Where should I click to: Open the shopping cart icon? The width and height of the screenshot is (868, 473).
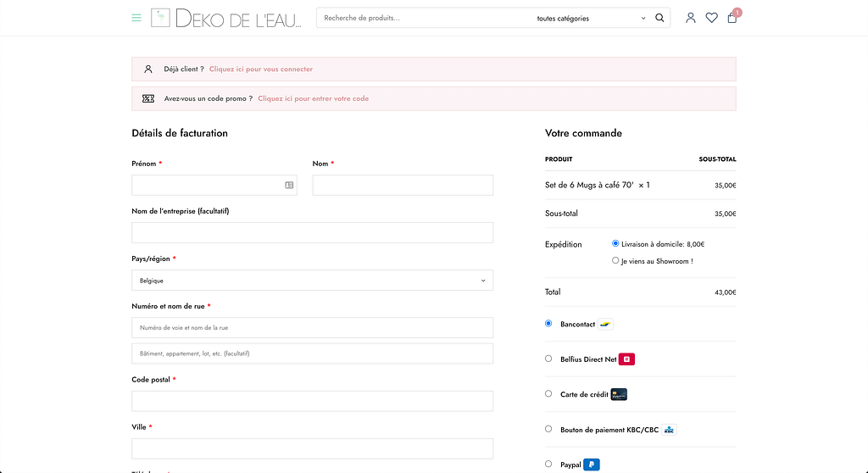pyautogui.click(x=732, y=18)
